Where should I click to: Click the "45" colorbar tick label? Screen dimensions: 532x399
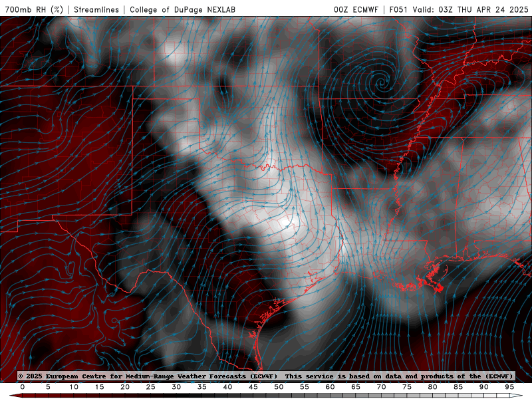pyautogui.click(x=253, y=387)
